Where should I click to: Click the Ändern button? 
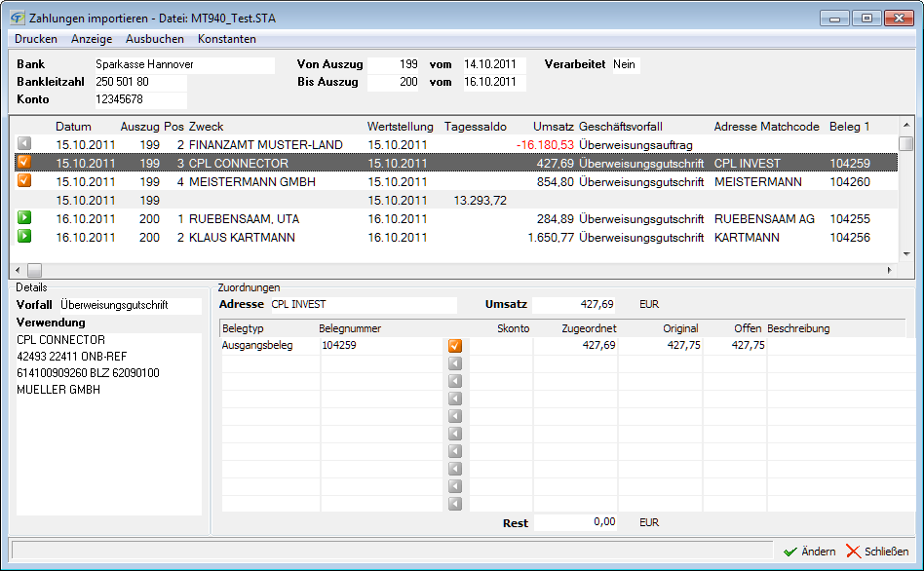tap(810, 552)
